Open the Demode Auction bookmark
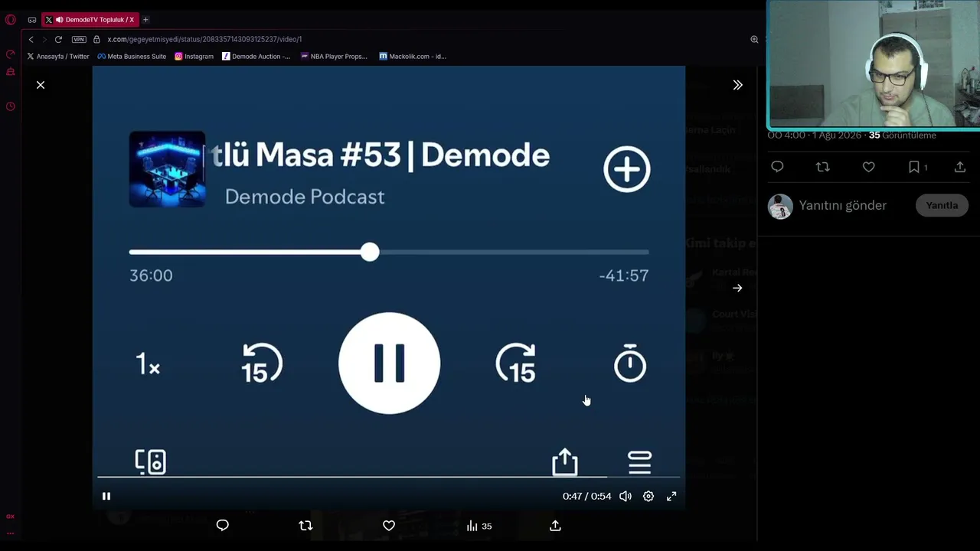980x551 pixels. (x=256, y=56)
